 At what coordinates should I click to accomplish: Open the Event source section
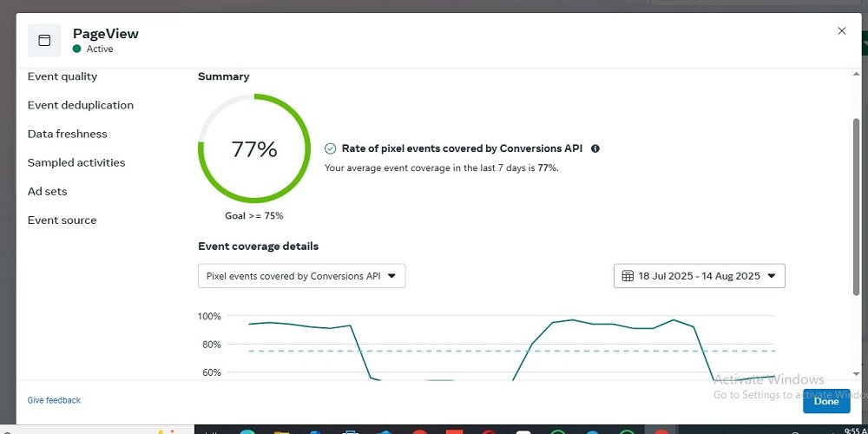[62, 220]
